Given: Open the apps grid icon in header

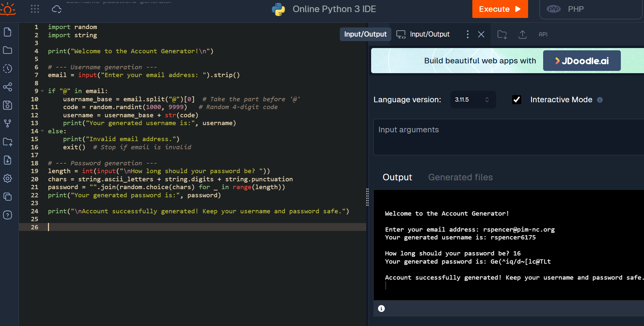Looking at the screenshot, I should pyautogui.click(x=35, y=9).
